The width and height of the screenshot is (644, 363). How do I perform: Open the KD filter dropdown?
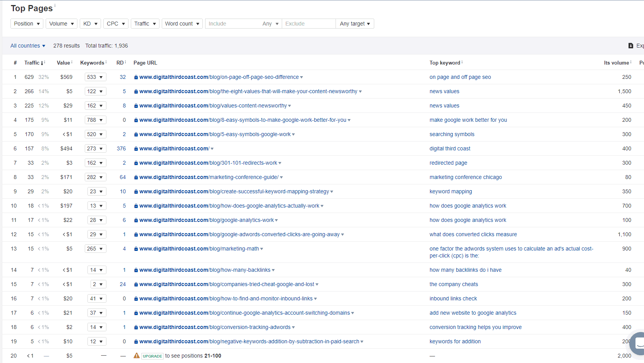point(90,24)
